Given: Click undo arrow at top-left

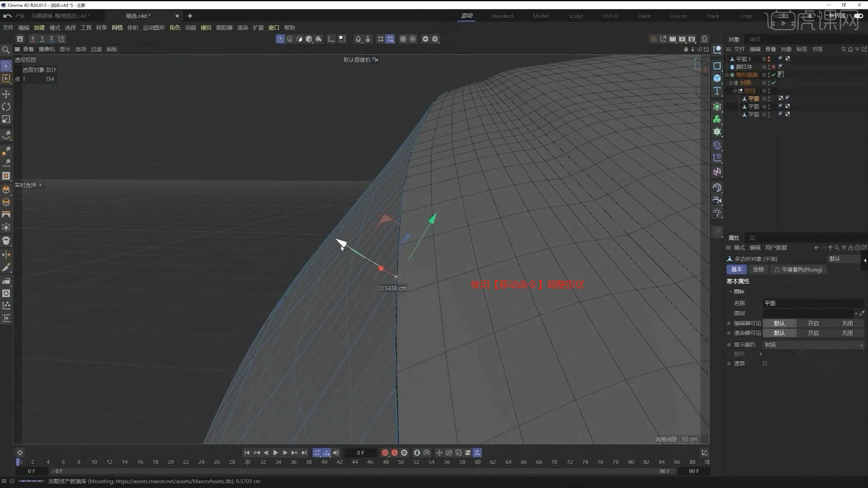Looking at the screenshot, I should 7,16.
